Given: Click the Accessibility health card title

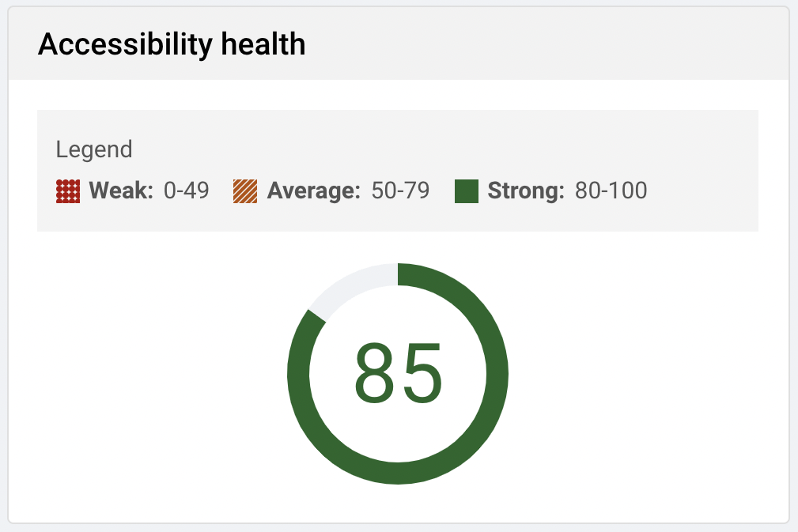Looking at the screenshot, I should pyautogui.click(x=172, y=44).
